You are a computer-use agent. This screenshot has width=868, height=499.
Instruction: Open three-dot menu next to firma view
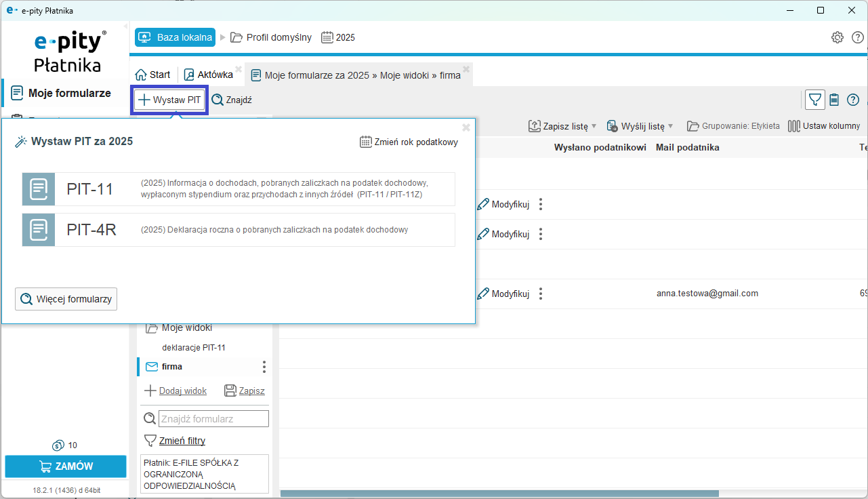[x=264, y=367]
